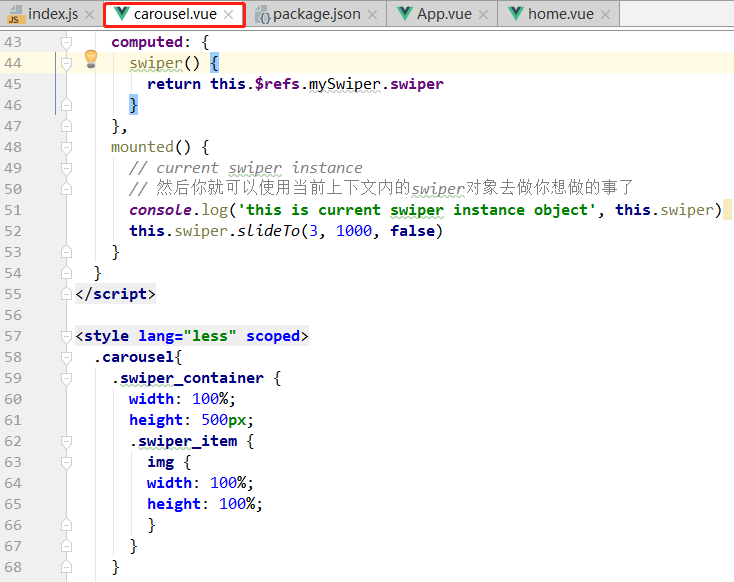Click the swiper() method name on line 44
The width and height of the screenshot is (734, 582).
click(155, 63)
